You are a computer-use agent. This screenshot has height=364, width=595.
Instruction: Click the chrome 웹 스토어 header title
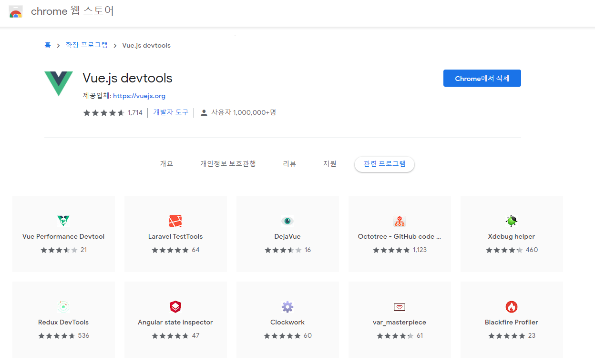tap(72, 11)
